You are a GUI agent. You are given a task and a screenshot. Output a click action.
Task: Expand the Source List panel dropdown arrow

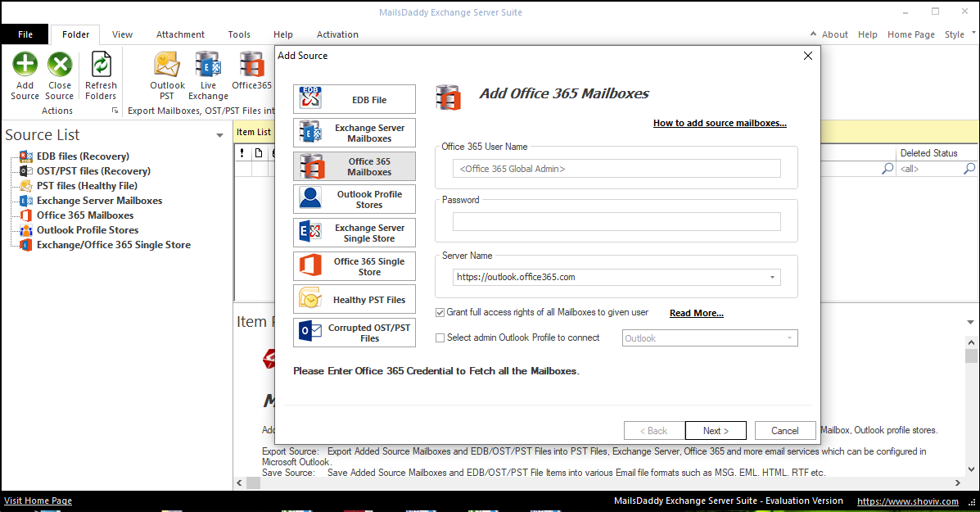[219, 135]
